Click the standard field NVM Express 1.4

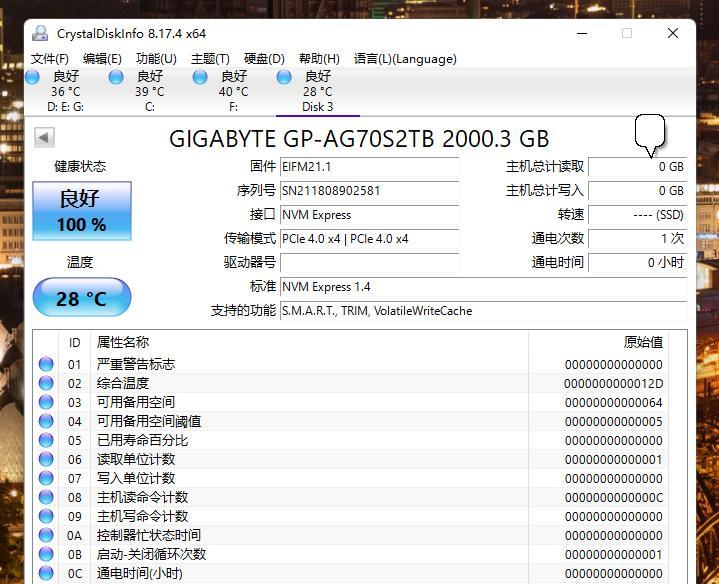click(483, 287)
